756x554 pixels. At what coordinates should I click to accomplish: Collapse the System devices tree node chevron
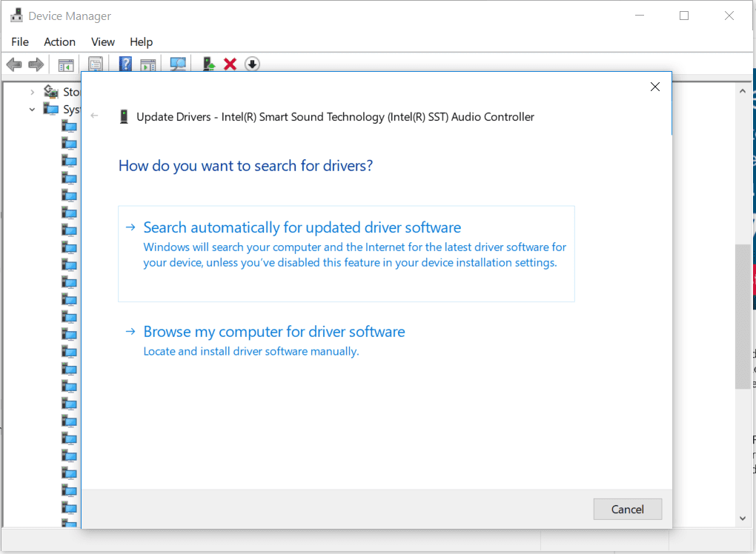coord(32,110)
